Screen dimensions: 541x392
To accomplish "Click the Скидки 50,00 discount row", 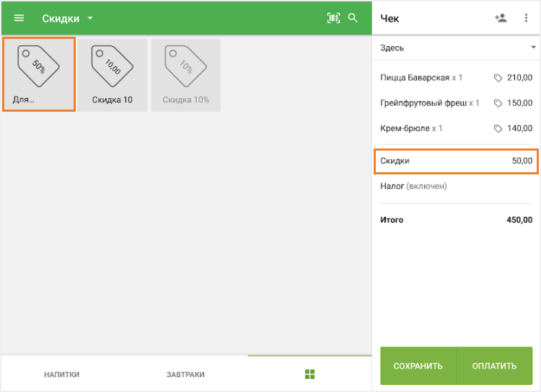I will 456,161.
